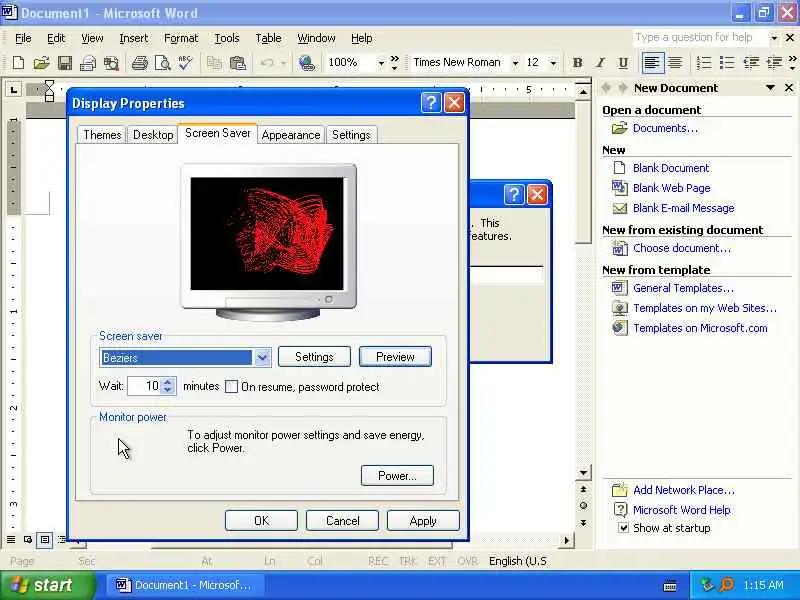
Task: Expand Standard toolbar options chevron
Action: (394, 63)
